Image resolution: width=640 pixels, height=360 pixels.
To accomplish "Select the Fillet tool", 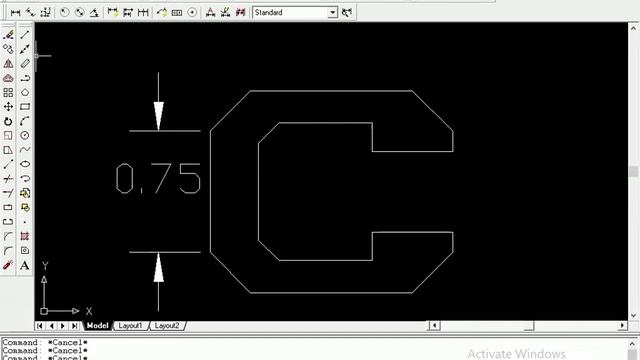I will pos(8,251).
